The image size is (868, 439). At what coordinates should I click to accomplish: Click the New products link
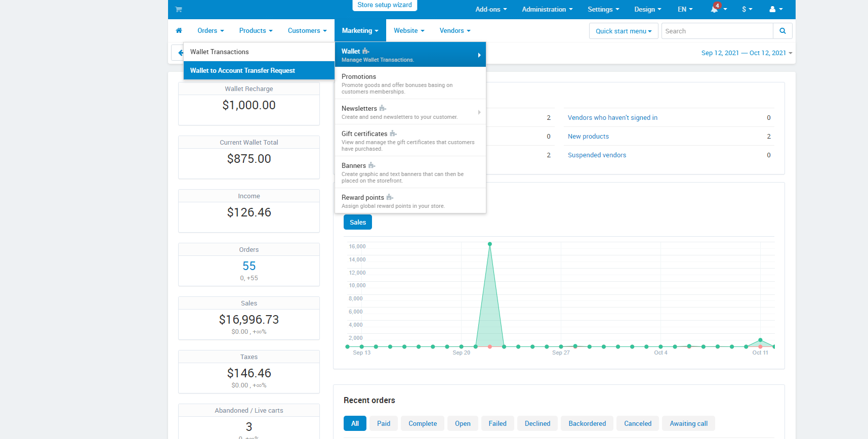[x=588, y=136]
